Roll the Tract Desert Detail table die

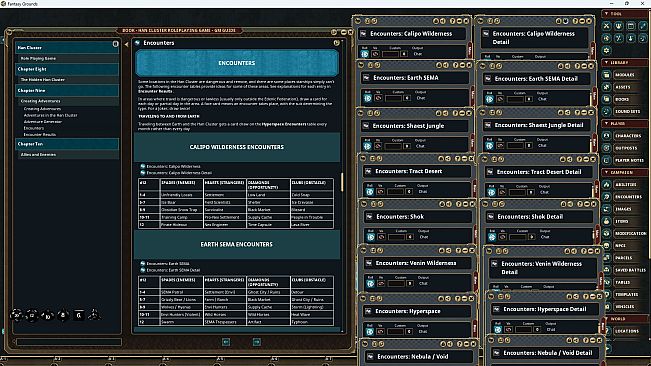(x=492, y=192)
